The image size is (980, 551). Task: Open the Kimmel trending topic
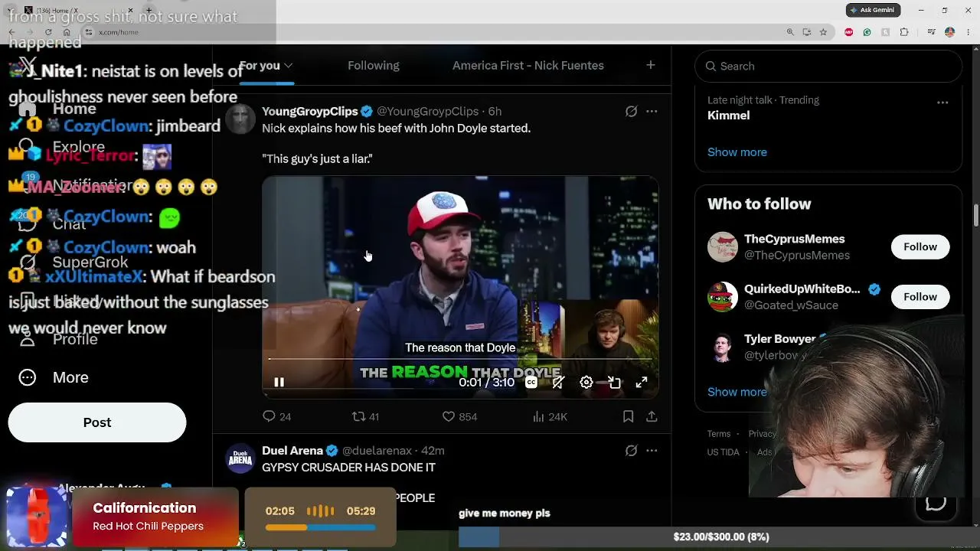pyautogui.click(x=728, y=116)
